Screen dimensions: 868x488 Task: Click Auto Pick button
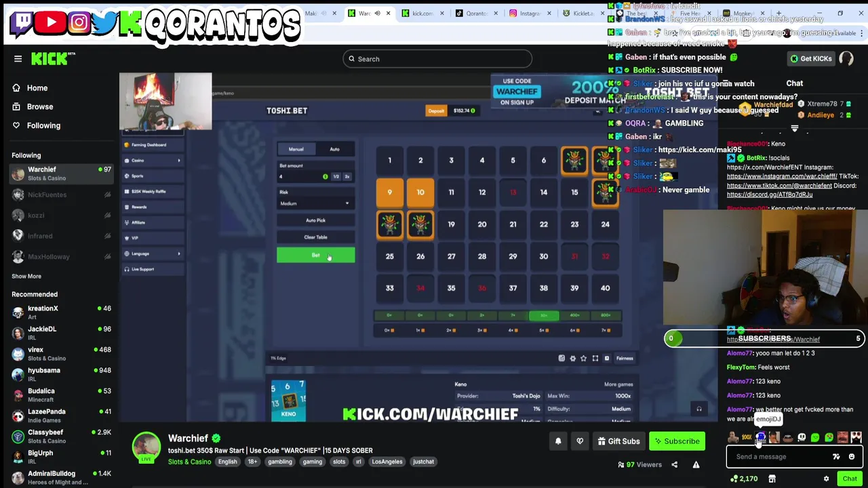tap(315, 220)
